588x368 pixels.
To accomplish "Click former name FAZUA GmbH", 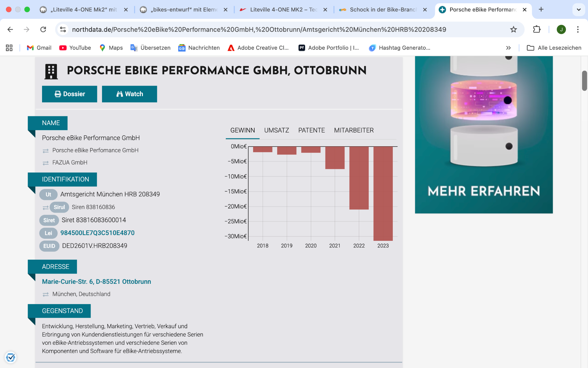I will click(x=70, y=163).
